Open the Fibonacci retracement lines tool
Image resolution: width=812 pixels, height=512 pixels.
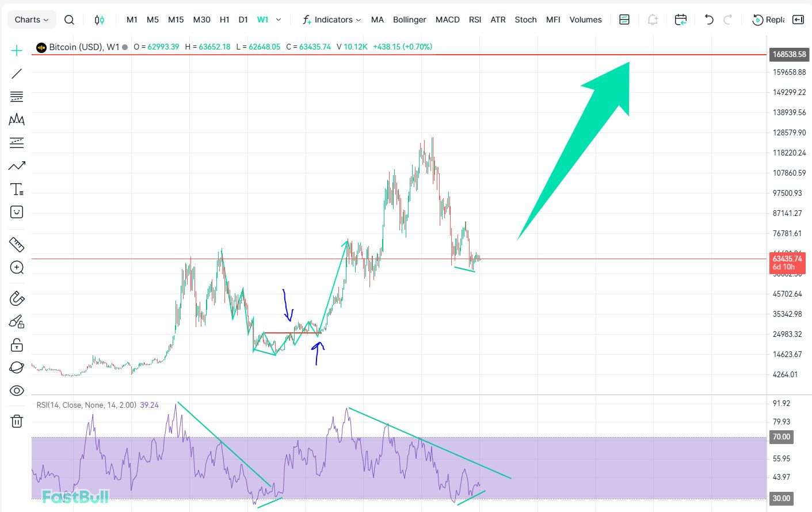17,97
